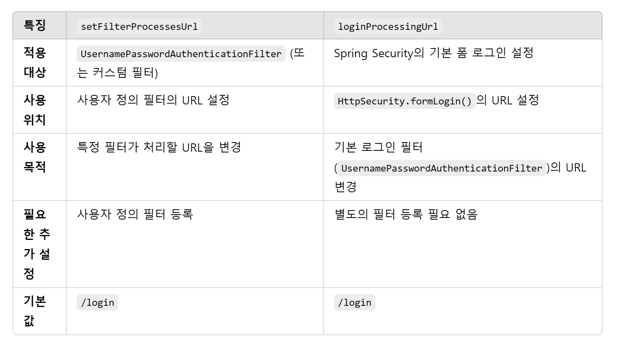The image size is (644, 346).
Task: Select the 기본값 row label
Action: click(x=35, y=311)
